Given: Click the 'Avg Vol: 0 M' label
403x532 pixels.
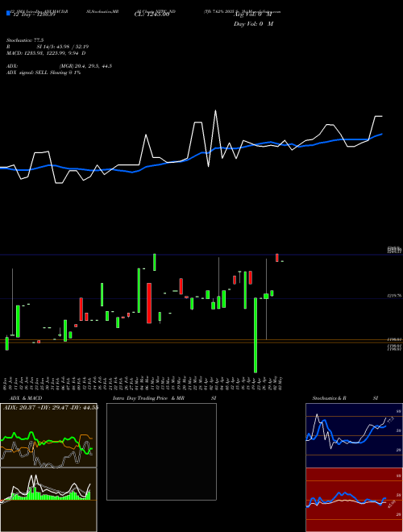Looking at the screenshot, I should [x=253, y=15].
